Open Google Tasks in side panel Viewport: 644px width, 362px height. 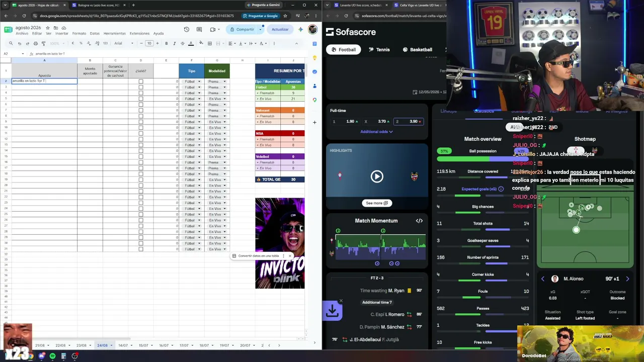coord(314,72)
